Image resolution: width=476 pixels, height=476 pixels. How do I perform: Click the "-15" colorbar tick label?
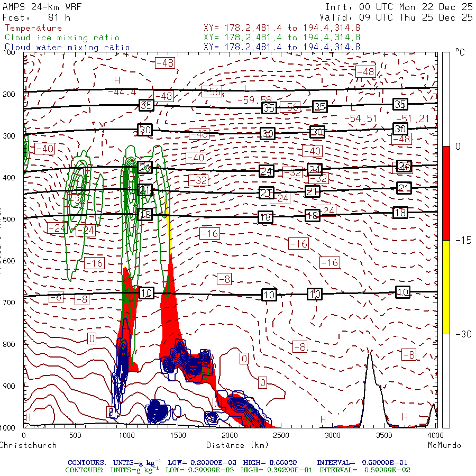point(463,241)
